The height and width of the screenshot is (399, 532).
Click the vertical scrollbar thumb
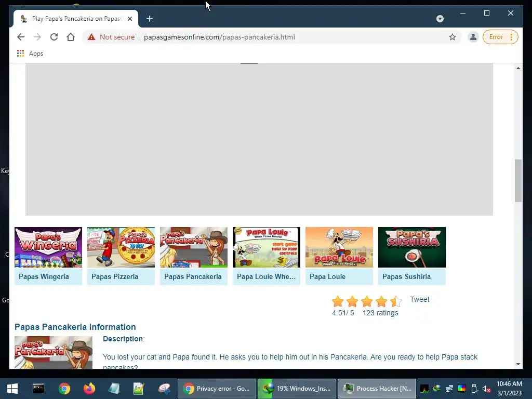tap(518, 180)
